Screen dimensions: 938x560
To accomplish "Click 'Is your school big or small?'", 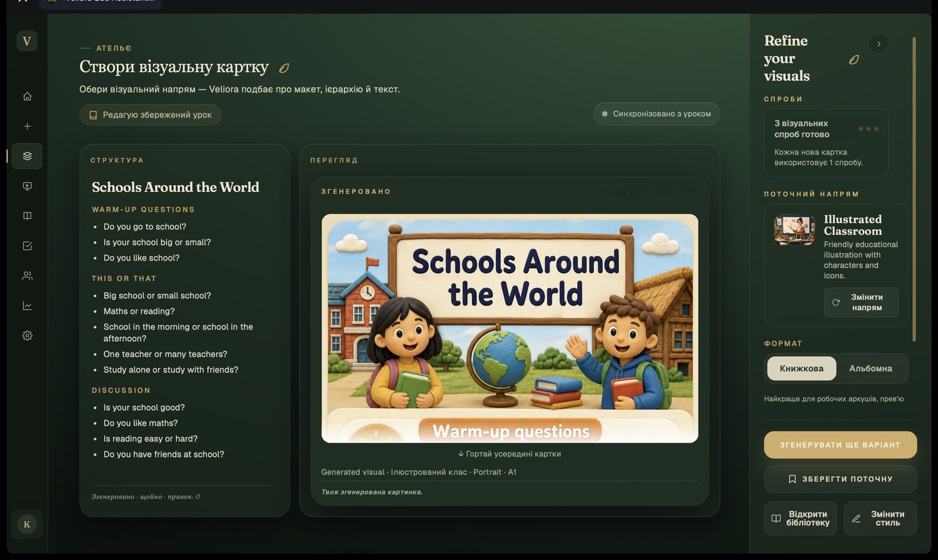I will click(x=157, y=242).
